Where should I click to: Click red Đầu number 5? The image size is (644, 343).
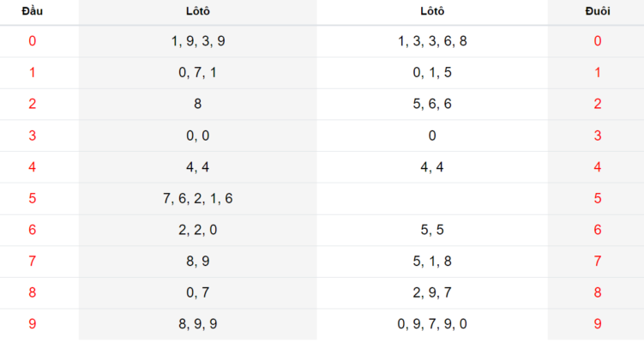pyautogui.click(x=32, y=198)
